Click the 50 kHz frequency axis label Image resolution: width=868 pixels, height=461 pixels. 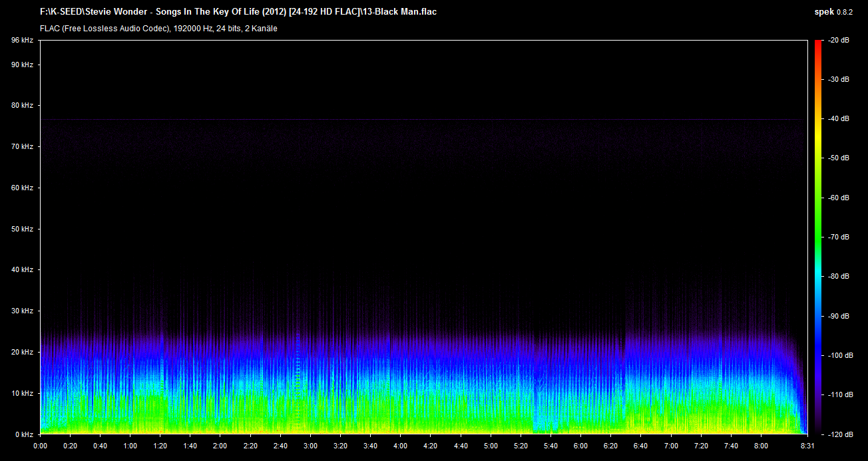(x=22, y=229)
